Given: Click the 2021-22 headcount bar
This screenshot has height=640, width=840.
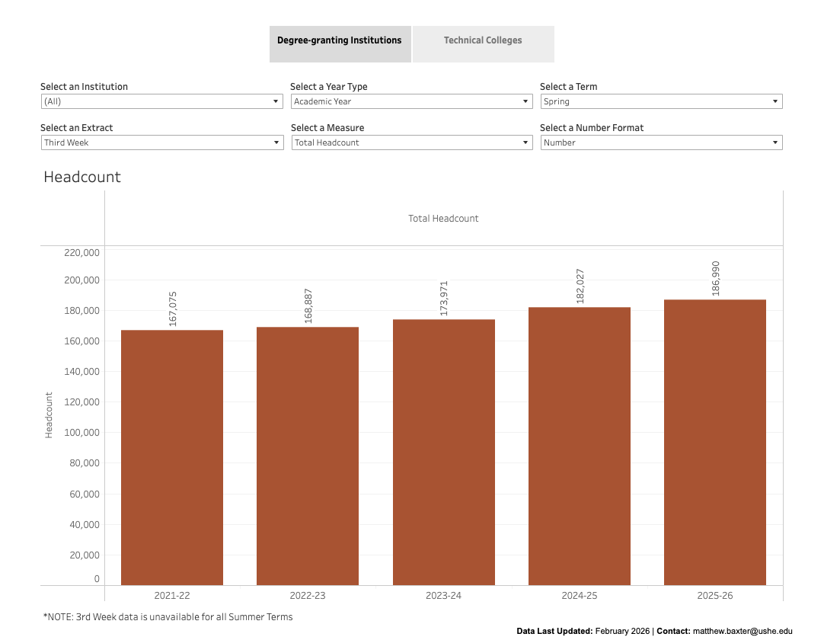Looking at the screenshot, I should click(x=172, y=457).
